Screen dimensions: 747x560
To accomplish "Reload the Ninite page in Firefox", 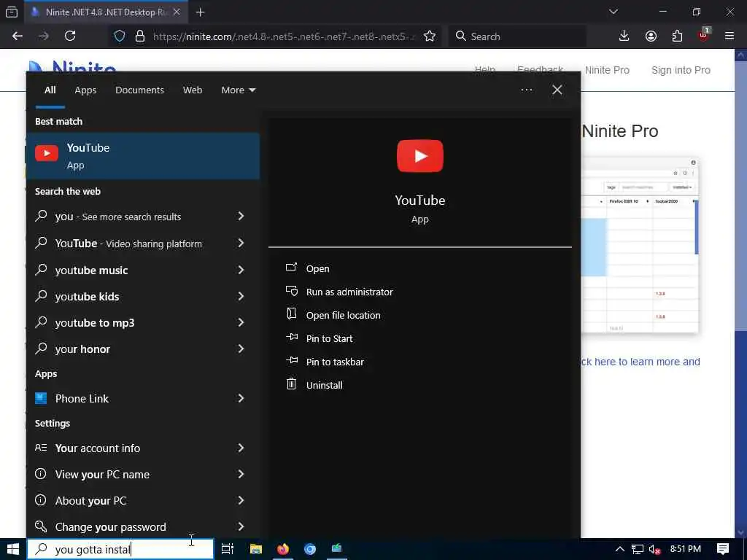I will [x=70, y=36].
